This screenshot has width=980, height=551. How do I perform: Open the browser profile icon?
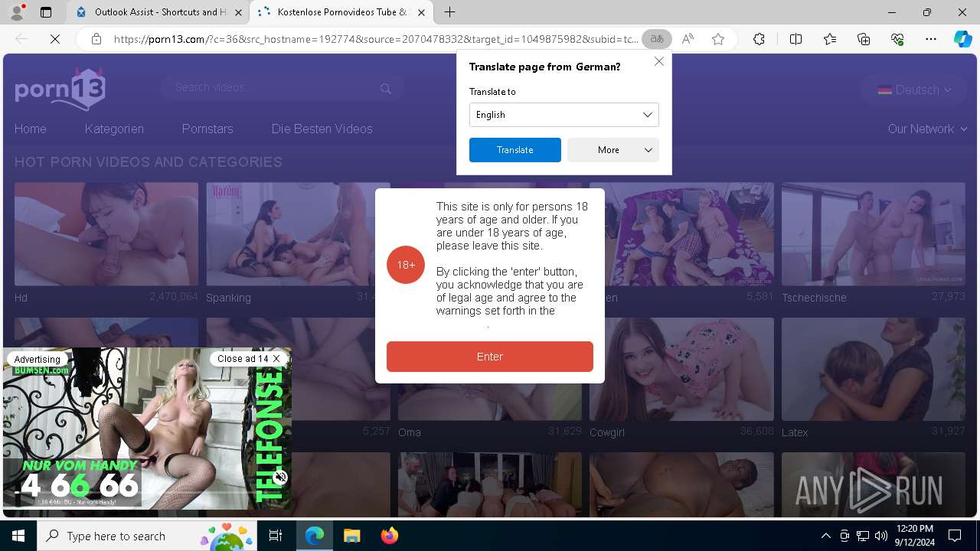point(16,12)
